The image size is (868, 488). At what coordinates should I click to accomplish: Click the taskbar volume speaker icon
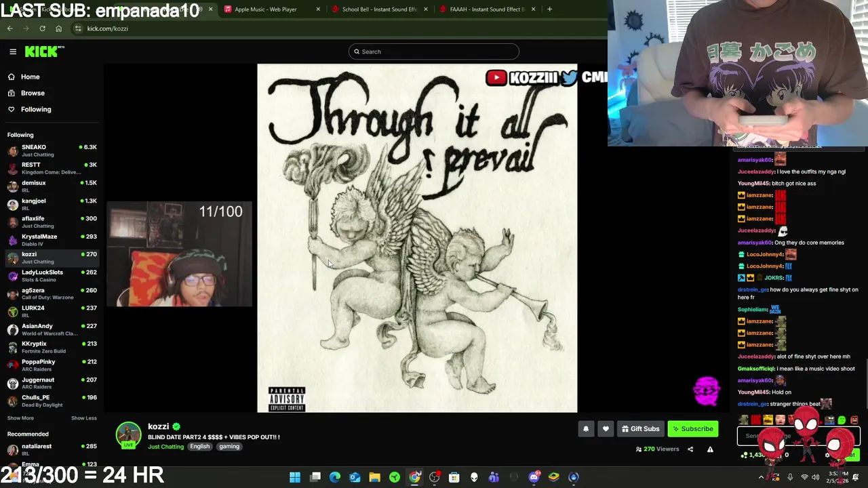(816, 477)
